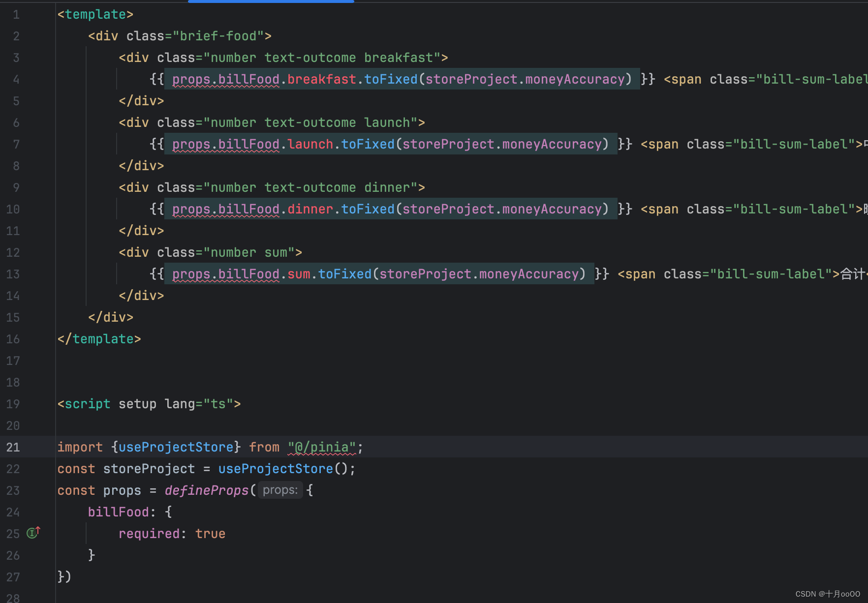Click the closing </template> tag
Viewport: 868px width, 603px height.
coord(99,339)
